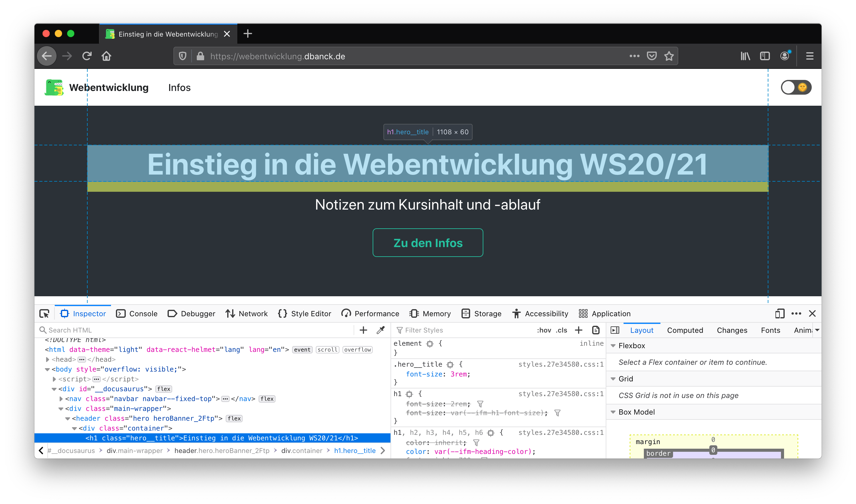The height and width of the screenshot is (504, 856).
Task: Click the responsive design mode icon
Action: click(x=779, y=313)
